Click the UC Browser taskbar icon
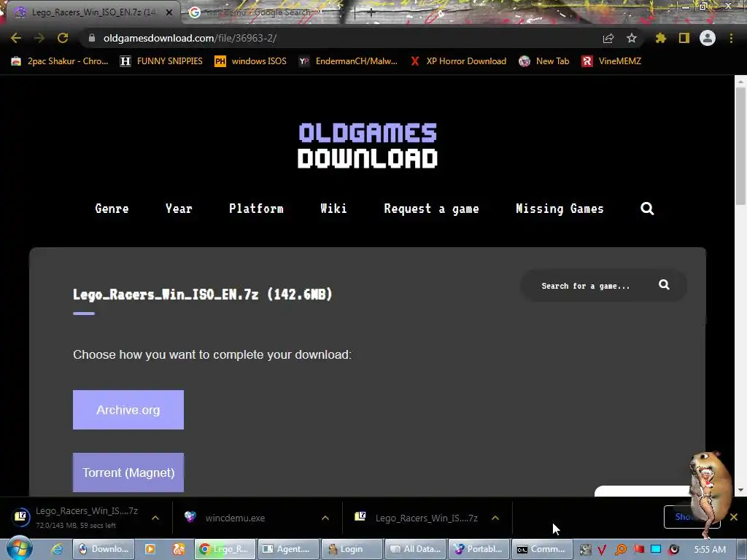 179,549
